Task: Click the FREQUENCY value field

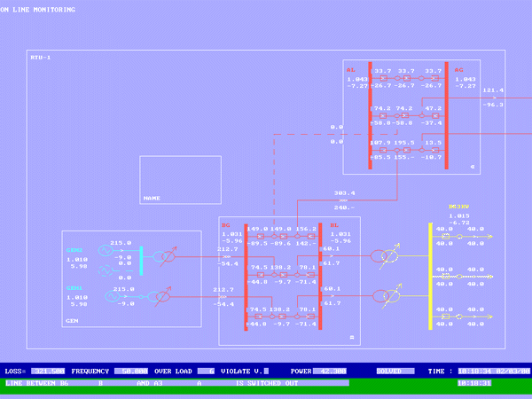Action: tap(133, 371)
